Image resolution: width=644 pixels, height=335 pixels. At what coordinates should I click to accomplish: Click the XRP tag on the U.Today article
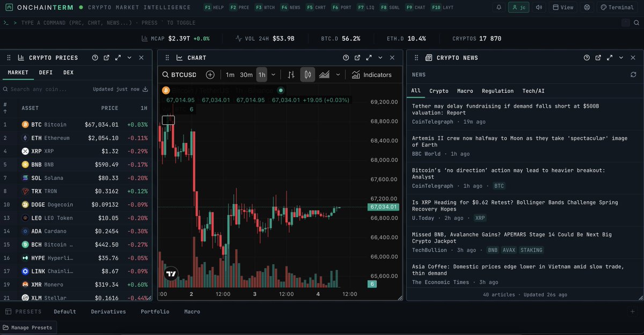tap(480, 218)
